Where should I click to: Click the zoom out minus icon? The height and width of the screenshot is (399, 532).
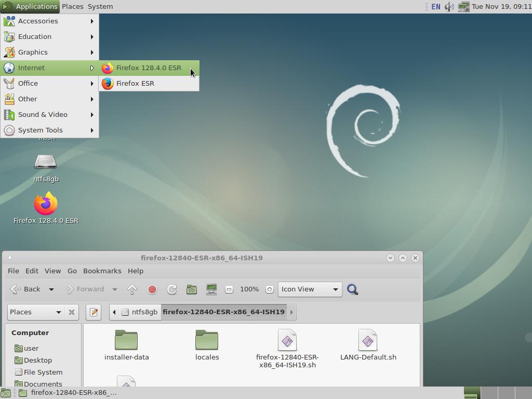(229, 289)
